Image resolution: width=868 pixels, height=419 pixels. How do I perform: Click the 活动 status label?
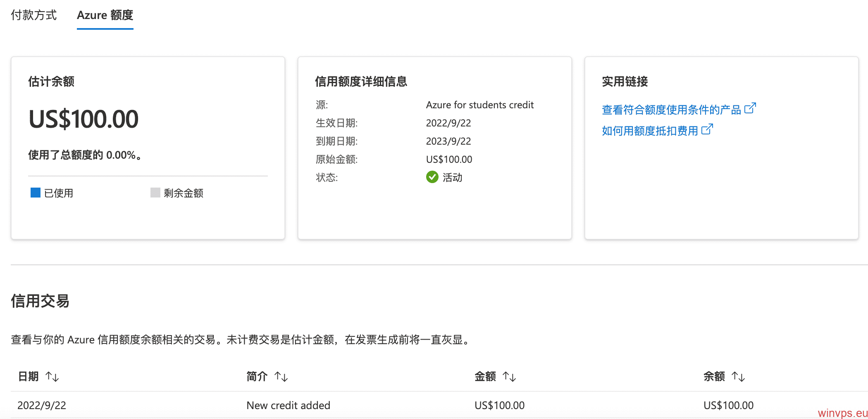pos(453,177)
